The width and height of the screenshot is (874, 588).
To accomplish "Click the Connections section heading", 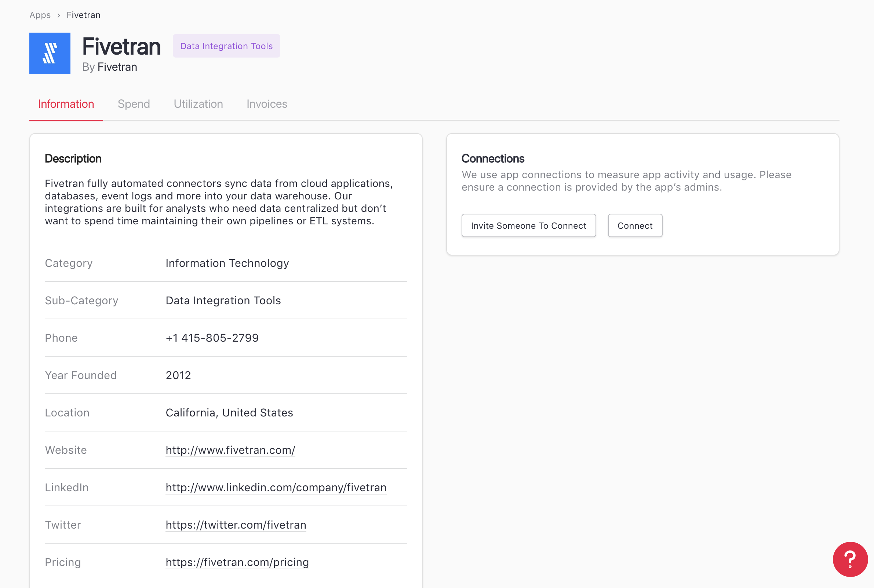I will pos(492,159).
